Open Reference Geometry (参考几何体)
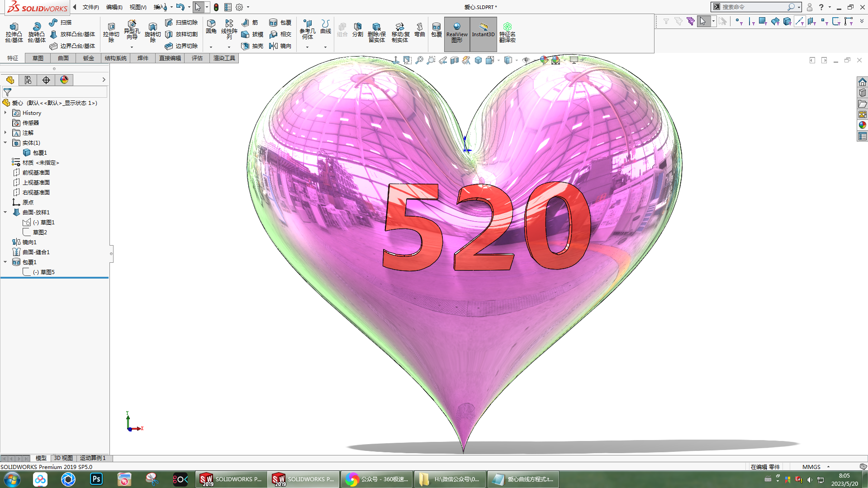Screen dimensions: 868x488 pyautogui.click(x=308, y=30)
